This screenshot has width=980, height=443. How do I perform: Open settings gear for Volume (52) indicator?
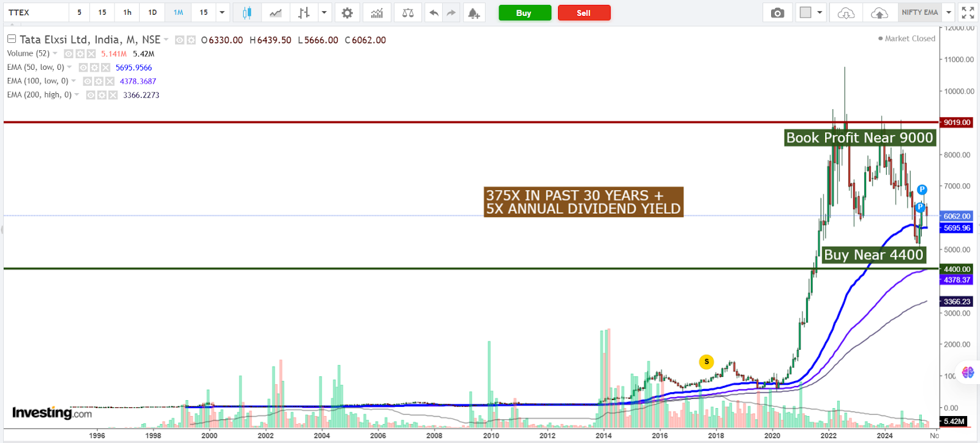(80, 54)
